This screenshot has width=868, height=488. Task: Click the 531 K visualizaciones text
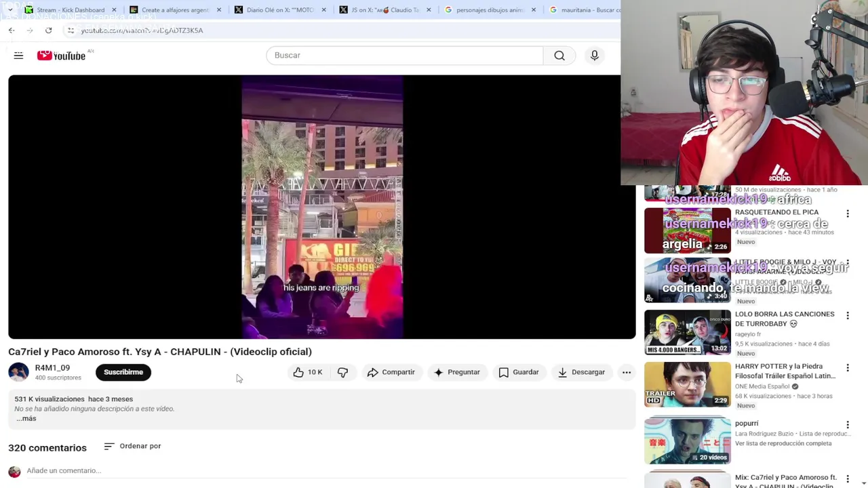pyautogui.click(x=50, y=399)
